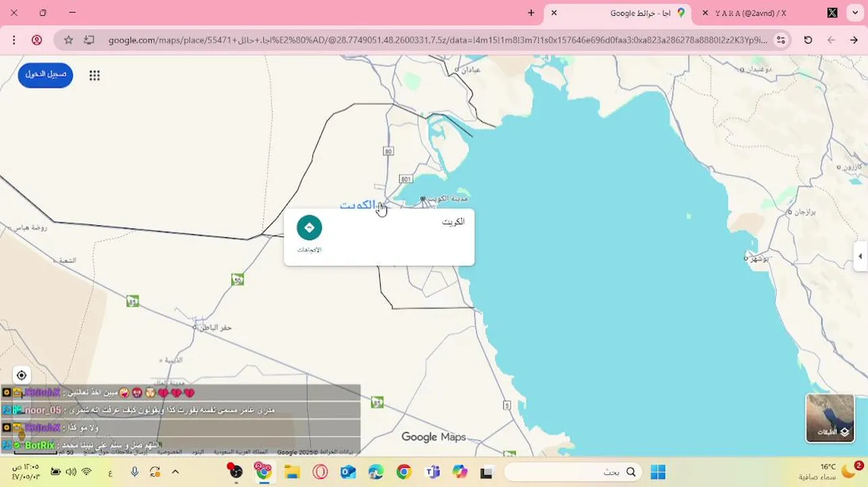Show hidden system tray icons chevron
This screenshot has height=487, width=868.
point(175,471)
